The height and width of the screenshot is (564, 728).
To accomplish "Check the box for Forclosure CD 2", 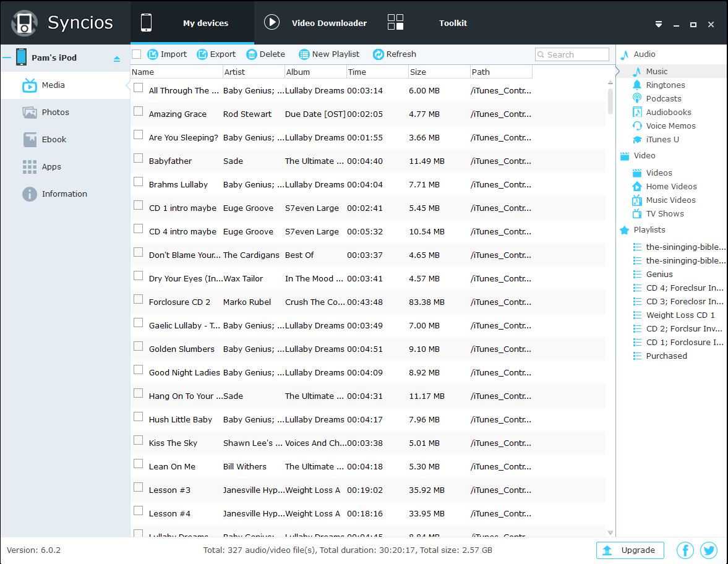I will pyautogui.click(x=139, y=299).
